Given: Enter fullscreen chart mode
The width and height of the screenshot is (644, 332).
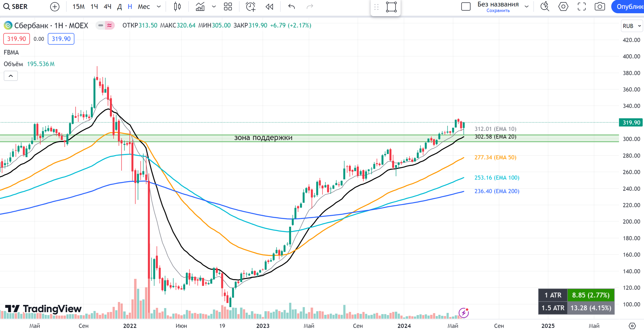Looking at the screenshot, I should coord(582,7).
